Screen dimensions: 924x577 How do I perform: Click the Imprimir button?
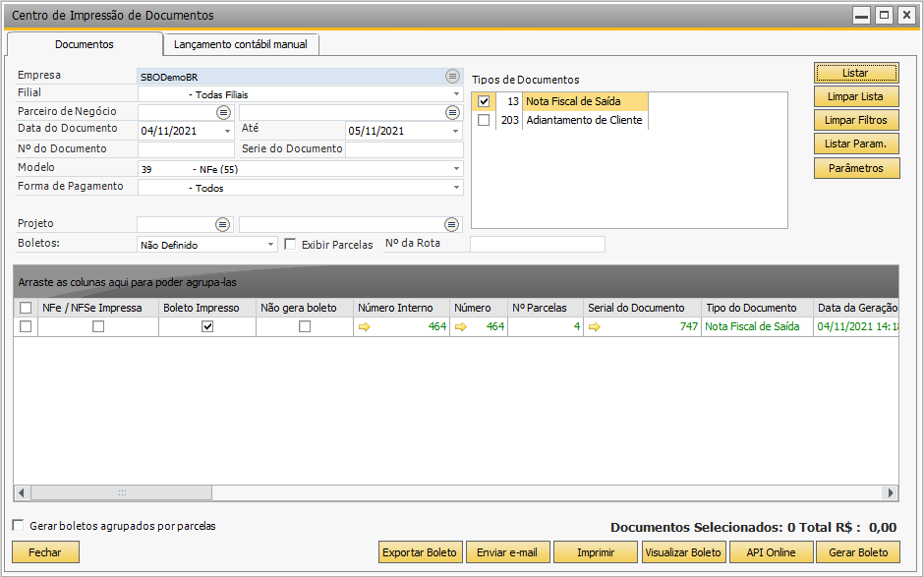pos(595,552)
